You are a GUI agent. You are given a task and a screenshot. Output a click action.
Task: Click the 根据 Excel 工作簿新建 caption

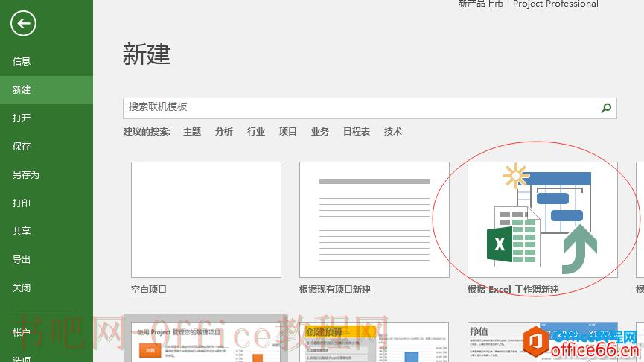click(513, 290)
